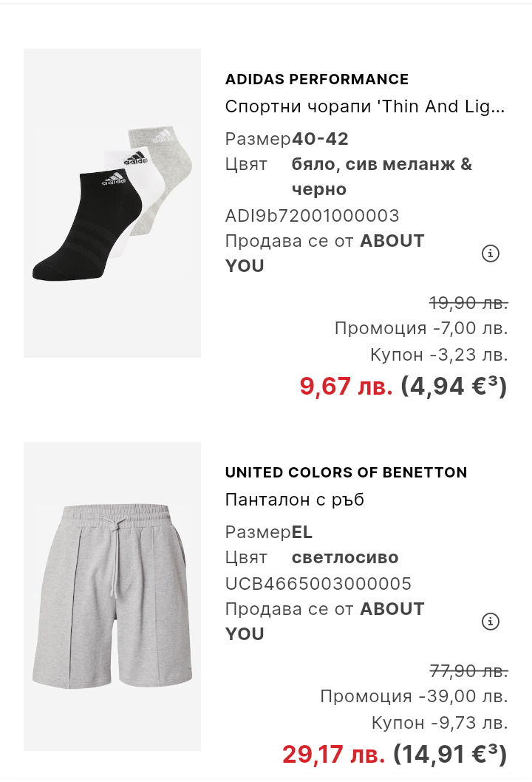532x782 pixels.
Task: Click the red final price 29,17 лв.
Action: (333, 754)
